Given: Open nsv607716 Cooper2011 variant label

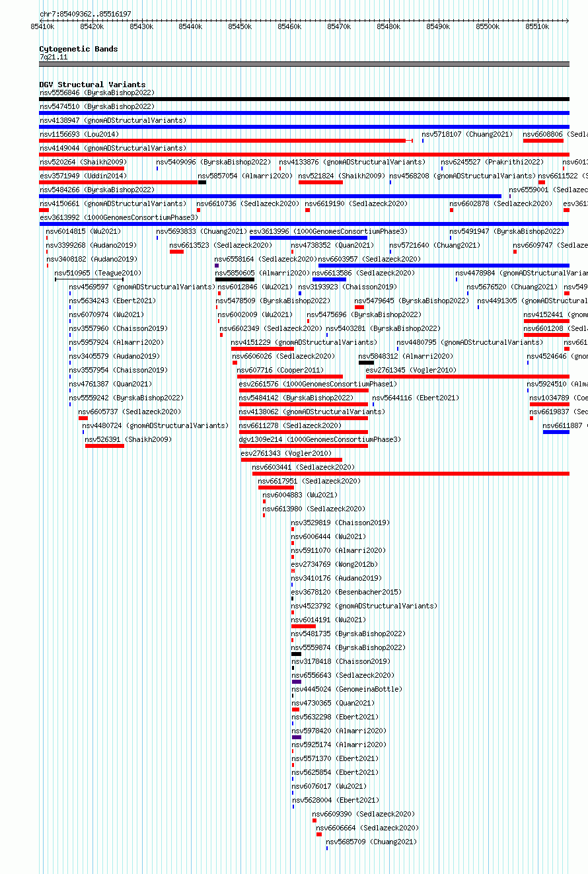Looking at the screenshot, I should pyautogui.click(x=280, y=370).
